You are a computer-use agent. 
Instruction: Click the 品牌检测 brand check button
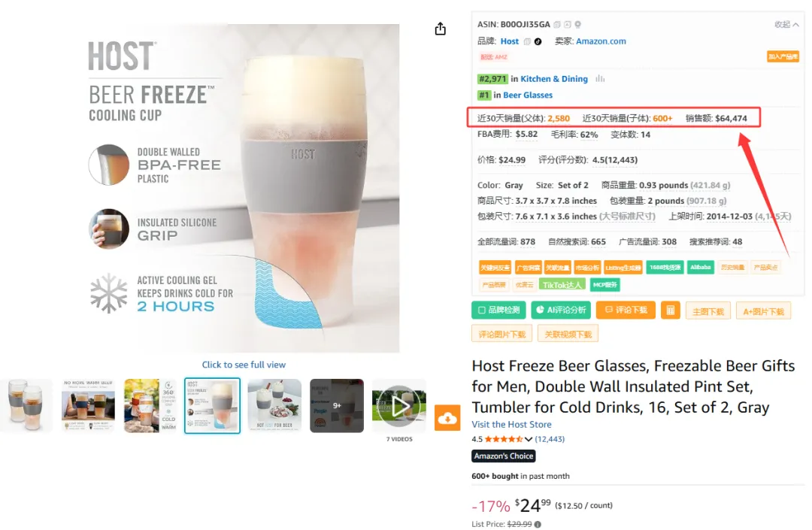point(498,310)
